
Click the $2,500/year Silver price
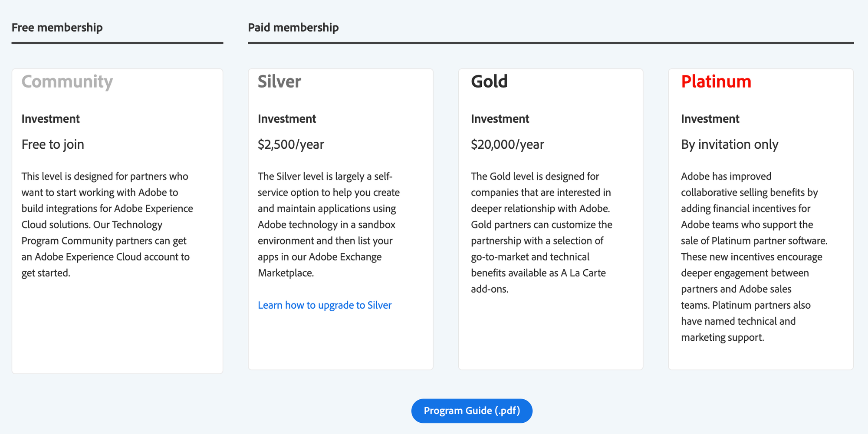click(x=291, y=144)
